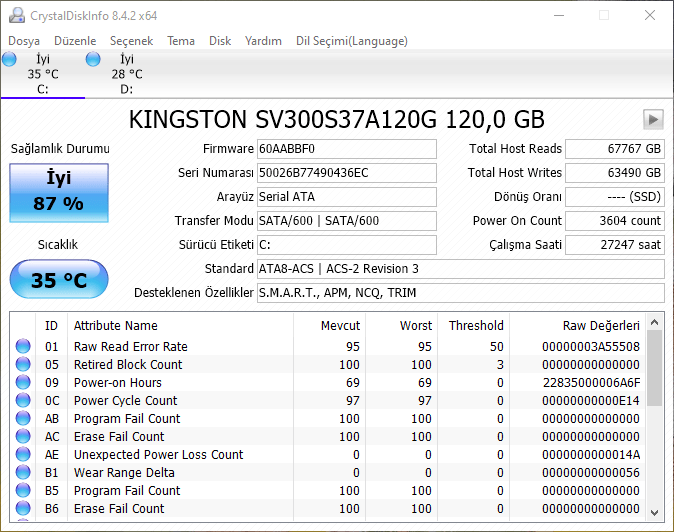Click status orb for B6 Erase Fail Count
Viewport: 674px width, 532px height.
(x=23, y=508)
